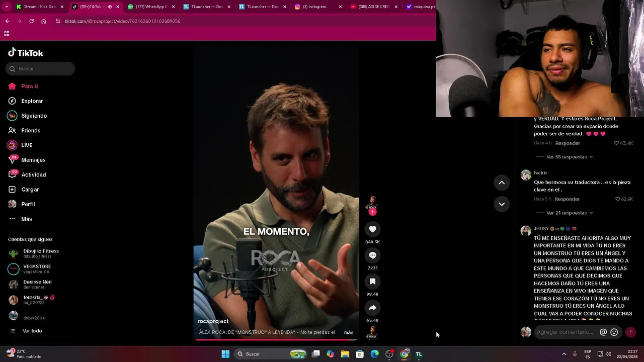Open Dibujito Fitness followed account
The height and width of the screenshot is (362, 644).
34,253
